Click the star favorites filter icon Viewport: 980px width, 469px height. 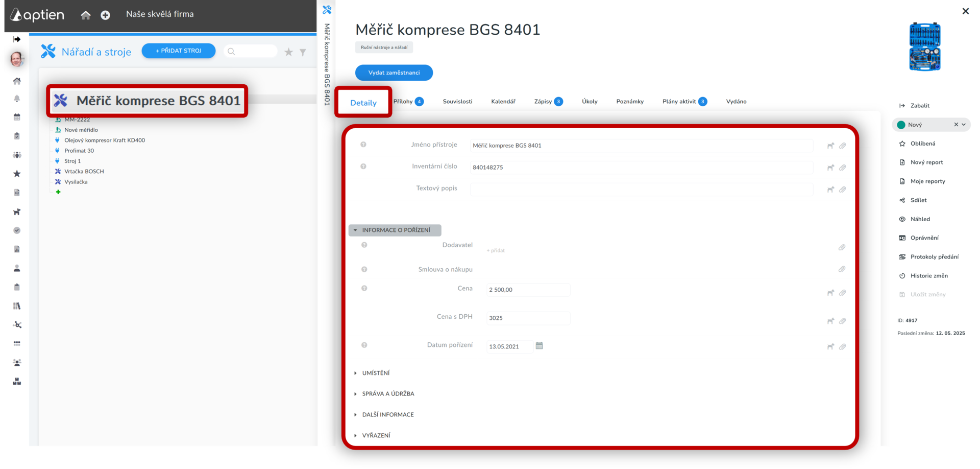tap(288, 52)
